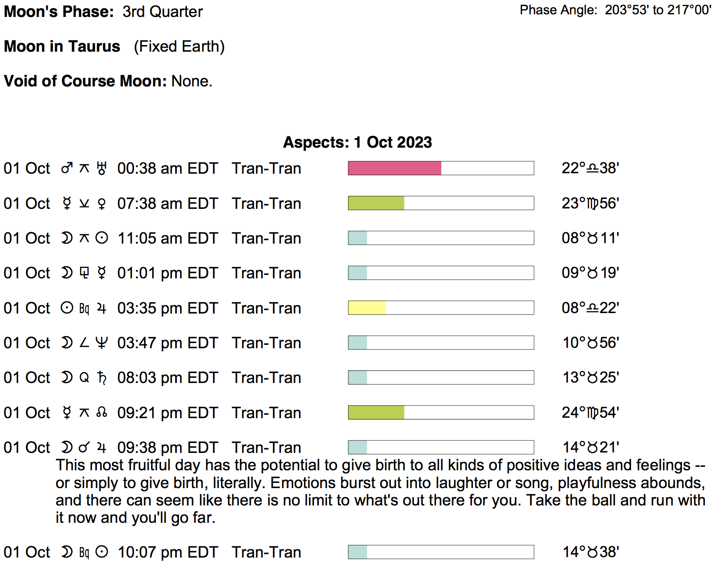Click the pink strength bar for Mars-Uranus aspect
The image size is (728, 568).
click(394, 168)
